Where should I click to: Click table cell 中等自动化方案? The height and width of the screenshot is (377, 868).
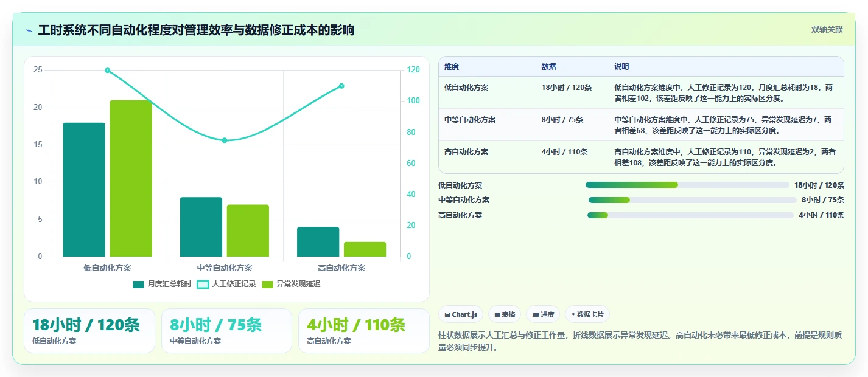pyautogui.click(x=470, y=120)
